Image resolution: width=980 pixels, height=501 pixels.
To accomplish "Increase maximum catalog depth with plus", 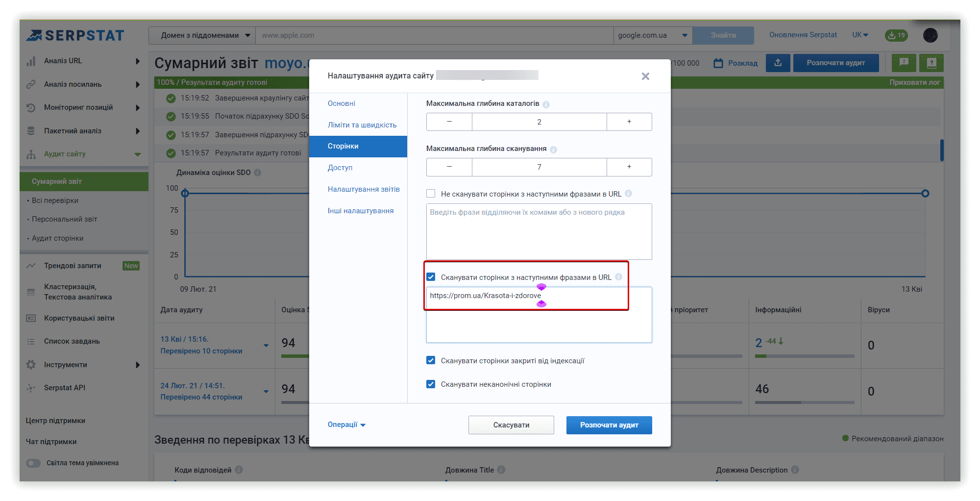I will click(x=629, y=122).
